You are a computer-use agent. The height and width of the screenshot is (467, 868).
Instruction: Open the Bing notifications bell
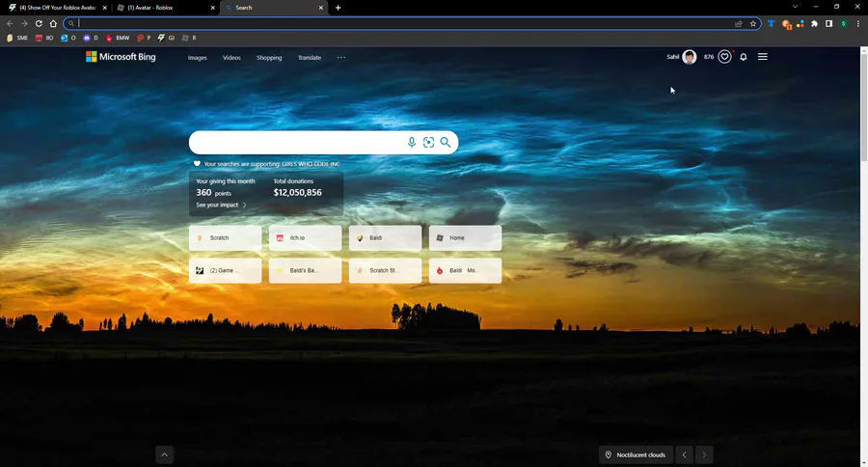[744, 57]
